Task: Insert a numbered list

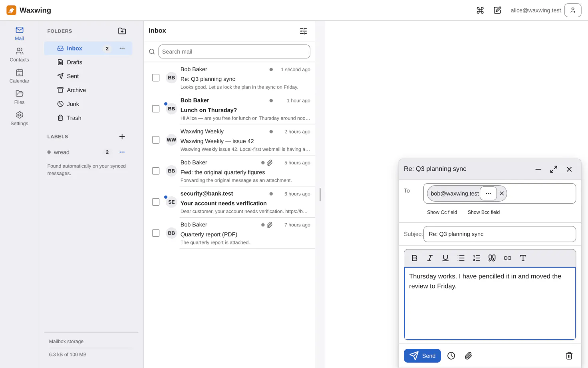Action: [x=477, y=258]
